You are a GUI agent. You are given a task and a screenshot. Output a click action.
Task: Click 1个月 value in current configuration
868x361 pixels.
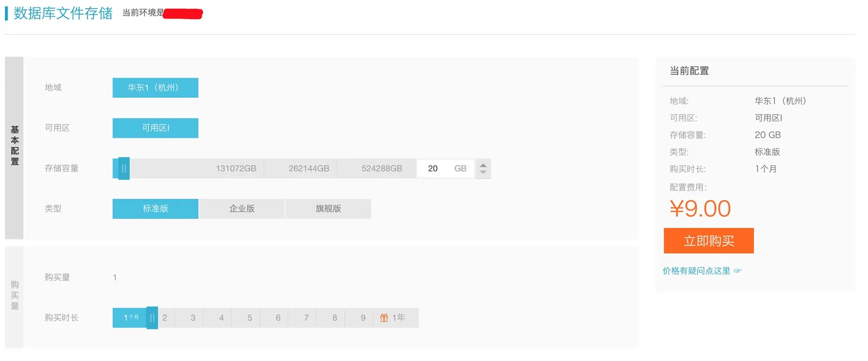click(x=766, y=168)
